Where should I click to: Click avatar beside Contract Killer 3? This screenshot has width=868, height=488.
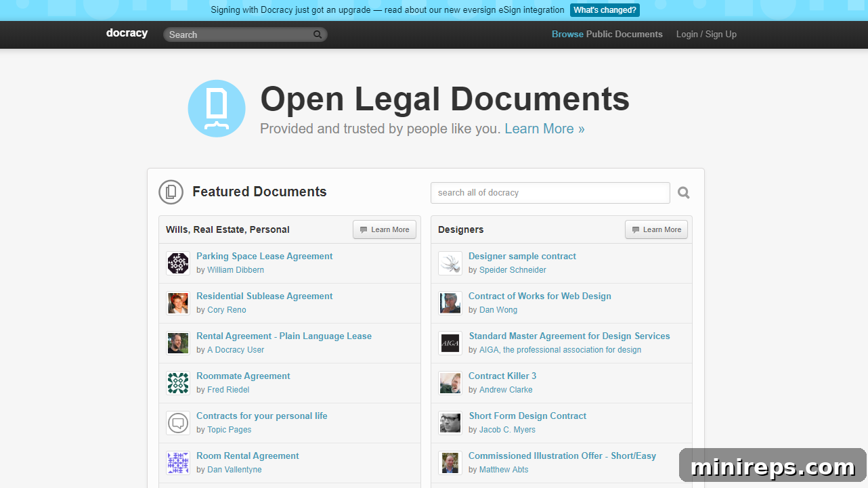(450, 383)
